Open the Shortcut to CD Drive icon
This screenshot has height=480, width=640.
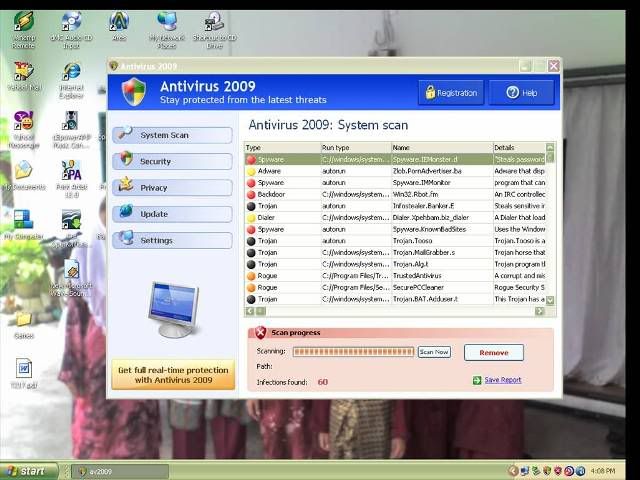[214, 31]
